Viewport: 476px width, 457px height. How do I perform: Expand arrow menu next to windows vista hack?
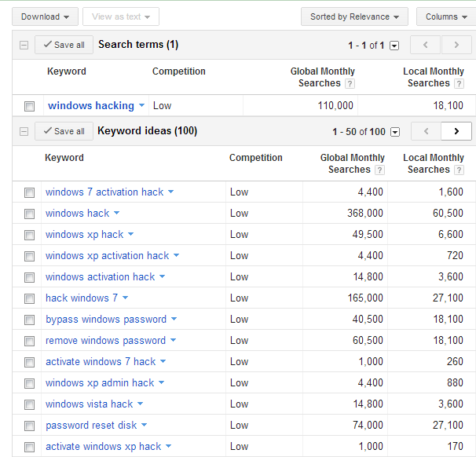[x=141, y=404]
